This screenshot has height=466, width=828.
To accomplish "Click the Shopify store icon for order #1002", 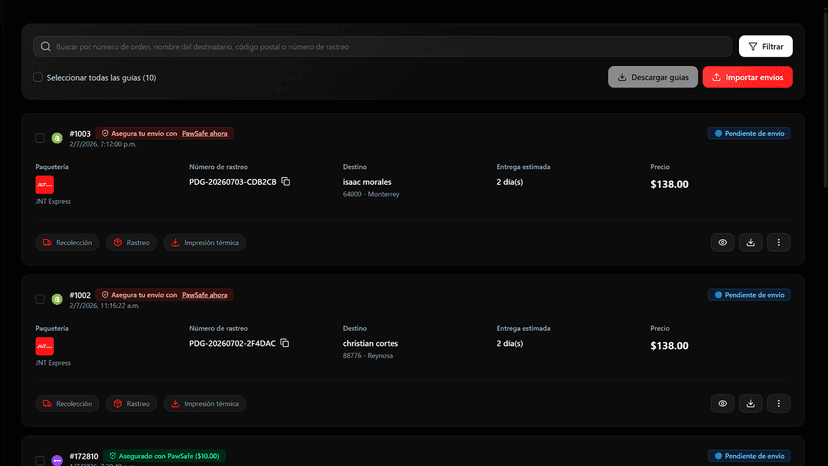I will coord(57,299).
